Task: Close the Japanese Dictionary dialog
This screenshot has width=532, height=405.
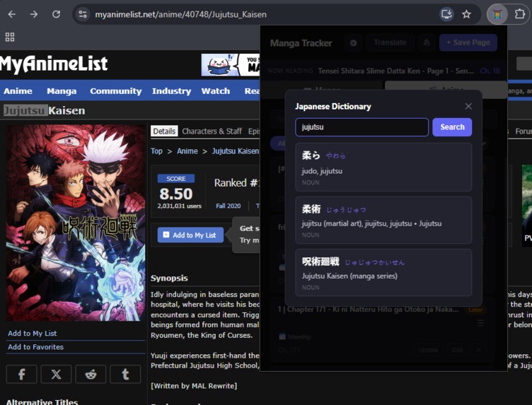Action: tap(468, 107)
